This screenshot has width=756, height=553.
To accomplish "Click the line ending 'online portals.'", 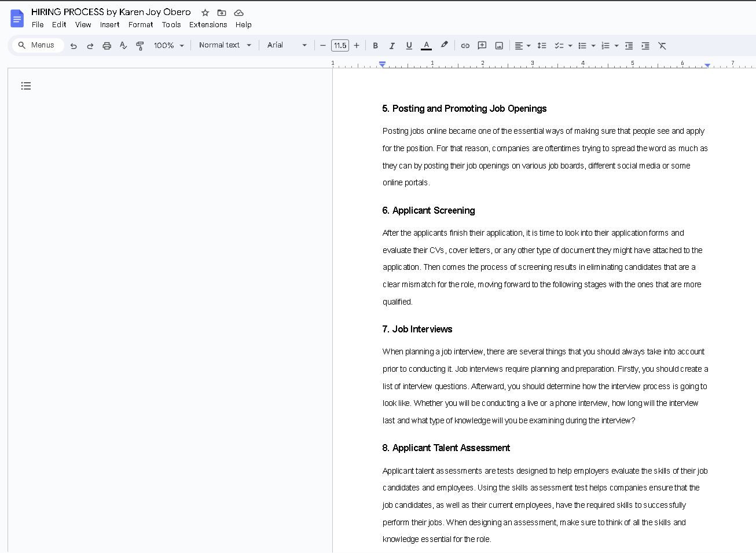I will (406, 183).
